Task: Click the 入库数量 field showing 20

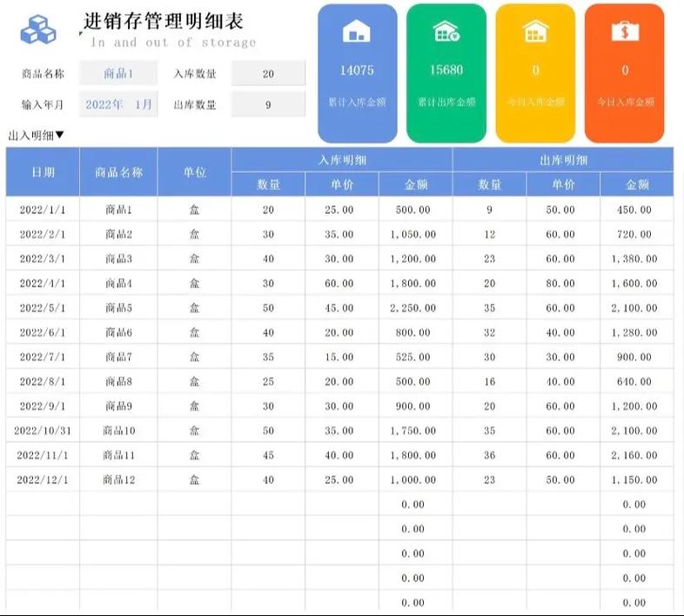Action: pyautogui.click(x=268, y=73)
